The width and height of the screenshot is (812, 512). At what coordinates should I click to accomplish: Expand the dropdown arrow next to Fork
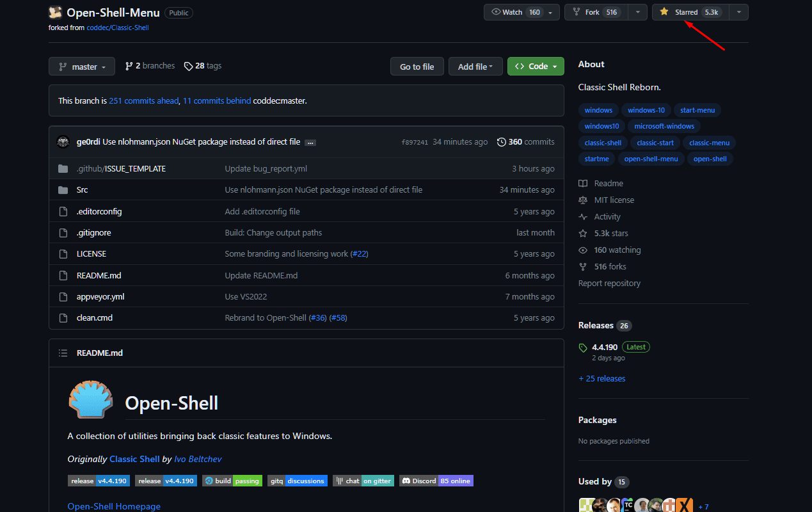[x=637, y=12]
